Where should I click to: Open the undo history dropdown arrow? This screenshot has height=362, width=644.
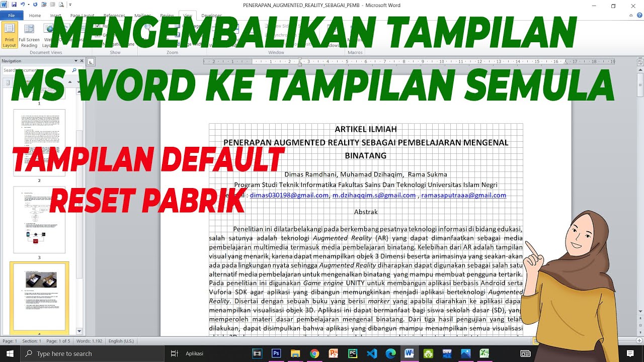pos(28,5)
